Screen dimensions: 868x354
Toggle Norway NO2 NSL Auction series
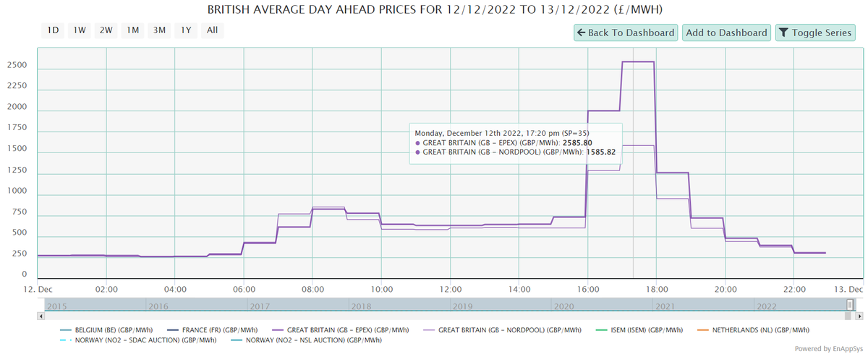305,340
